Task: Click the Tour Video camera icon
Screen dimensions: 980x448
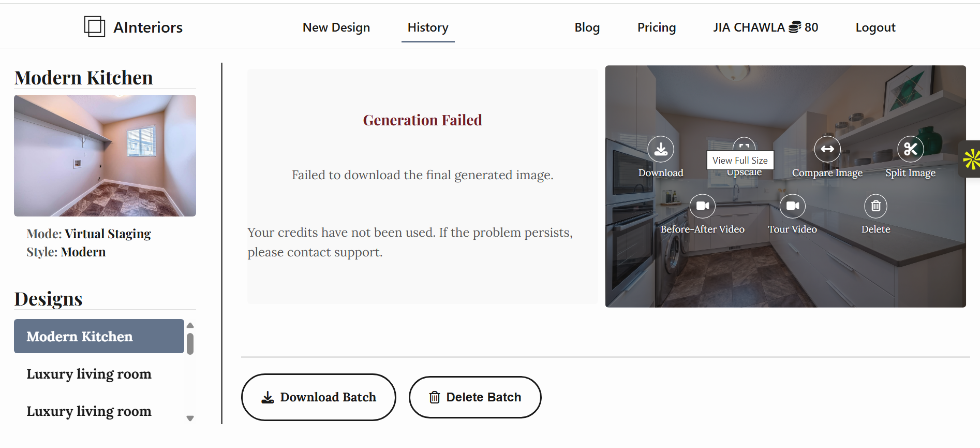Action: tap(793, 206)
